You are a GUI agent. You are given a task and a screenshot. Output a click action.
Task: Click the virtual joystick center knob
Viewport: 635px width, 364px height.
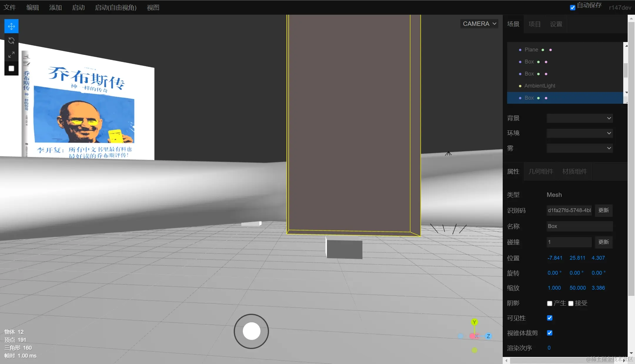click(x=251, y=331)
